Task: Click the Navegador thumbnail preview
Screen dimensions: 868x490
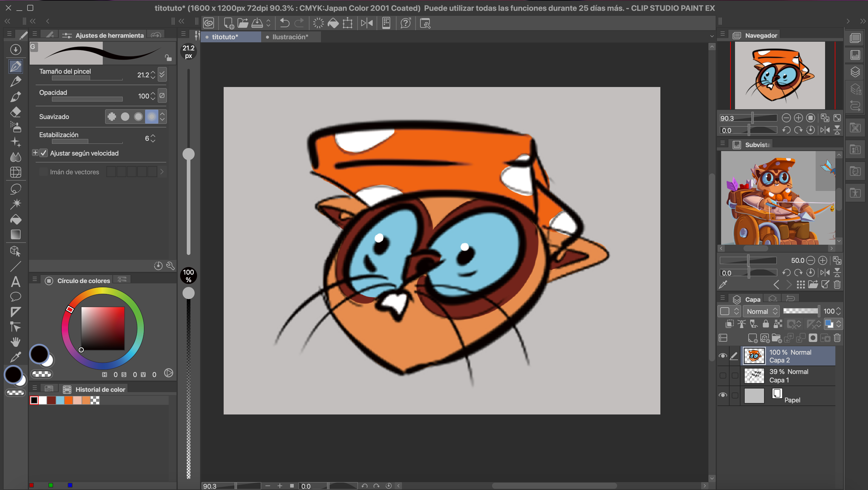Action: (x=779, y=75)
